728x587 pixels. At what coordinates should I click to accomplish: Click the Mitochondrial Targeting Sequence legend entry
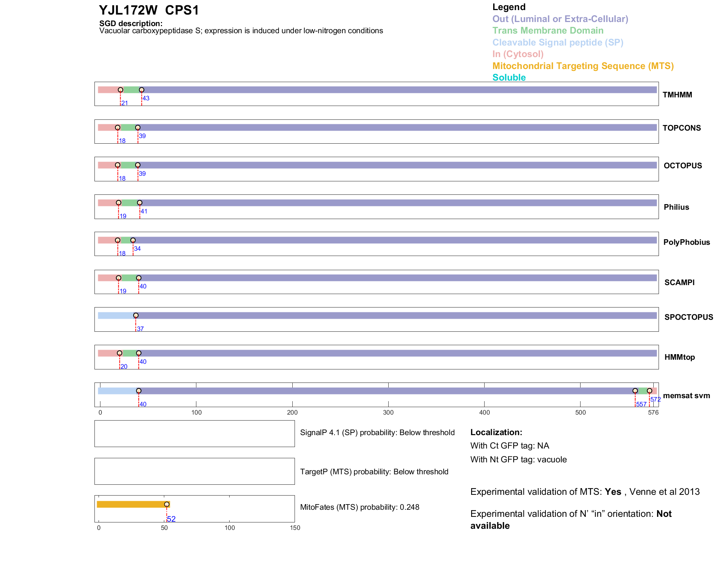pyautogui.click(x=583, y=66)
